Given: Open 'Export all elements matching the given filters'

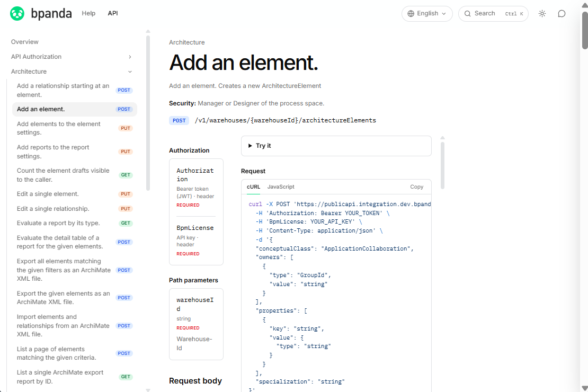Looking at the screenshot, I should pos(75,270).
